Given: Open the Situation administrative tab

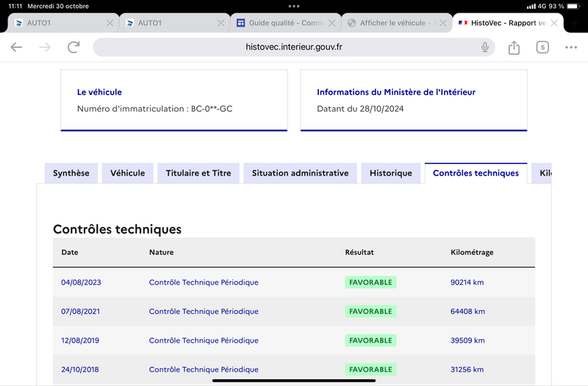Looking at the screenshot, I should click(300, 174).
